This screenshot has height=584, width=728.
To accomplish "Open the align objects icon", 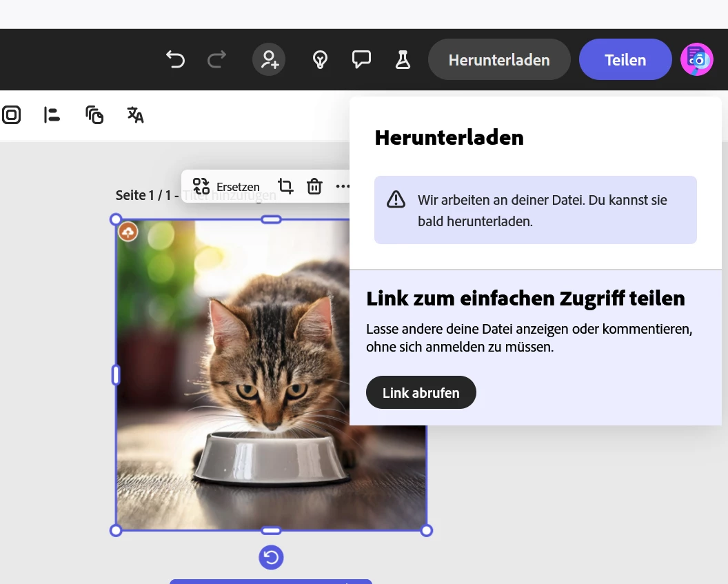I will tap(52, 115).
